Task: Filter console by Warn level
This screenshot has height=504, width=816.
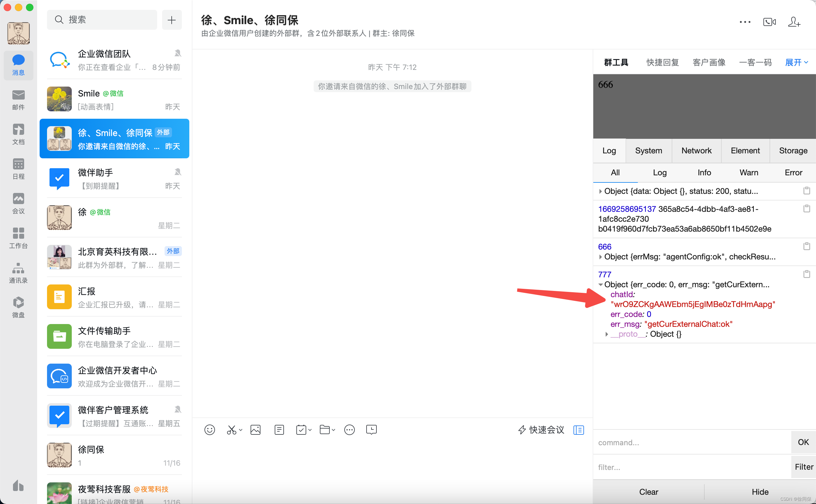Action: [x=749, y=173]
